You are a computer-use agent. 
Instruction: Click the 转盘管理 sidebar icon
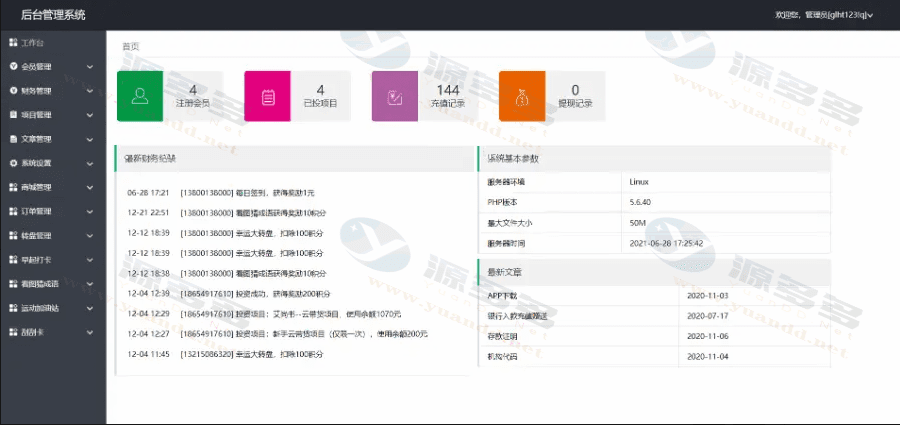coord(13,235)
